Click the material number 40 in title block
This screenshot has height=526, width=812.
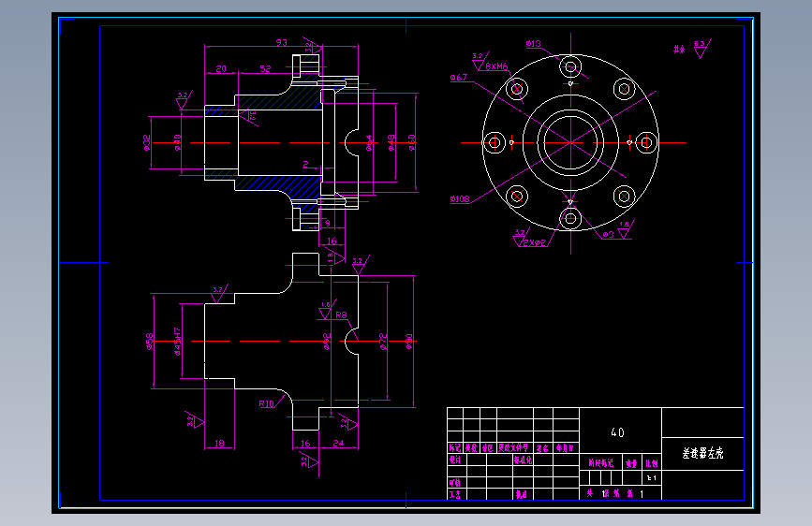tap(617, 432)
